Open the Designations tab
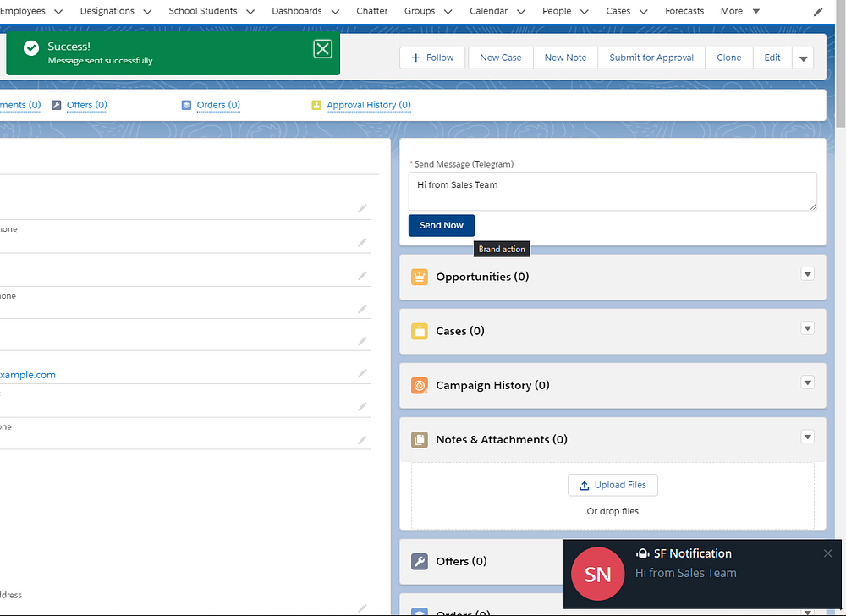 [107, 11]
